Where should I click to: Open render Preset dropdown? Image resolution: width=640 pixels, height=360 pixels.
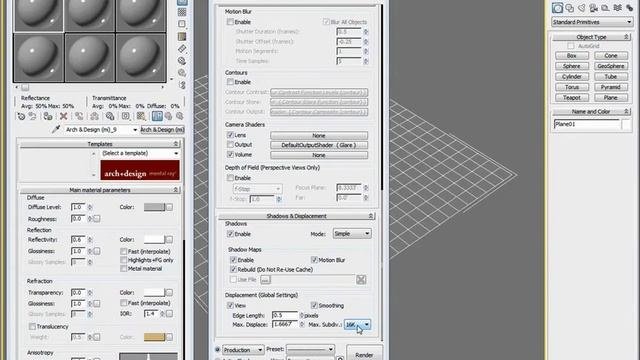tap(310, 349)
